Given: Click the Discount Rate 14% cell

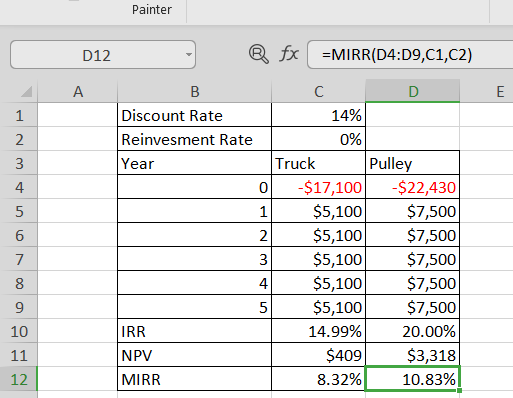Looking at the screenshot, I should tap(319, 115).
